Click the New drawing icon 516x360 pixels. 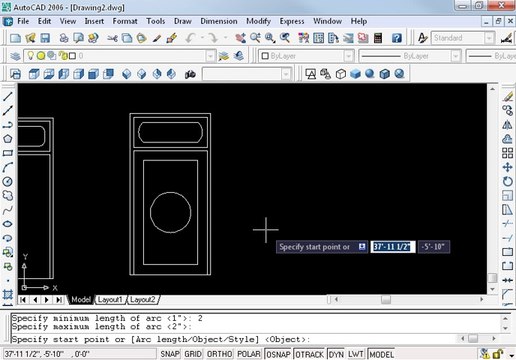(15, 38)
